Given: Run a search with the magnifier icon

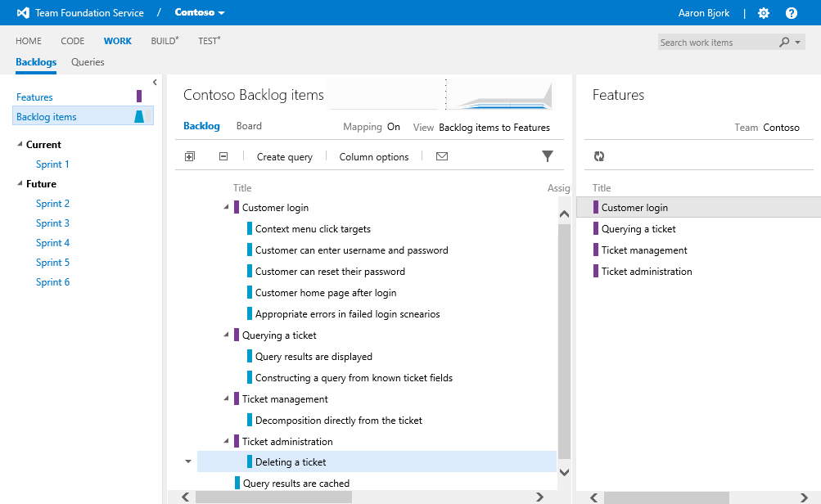Looking at the screenshot, I should pos(783,41).
